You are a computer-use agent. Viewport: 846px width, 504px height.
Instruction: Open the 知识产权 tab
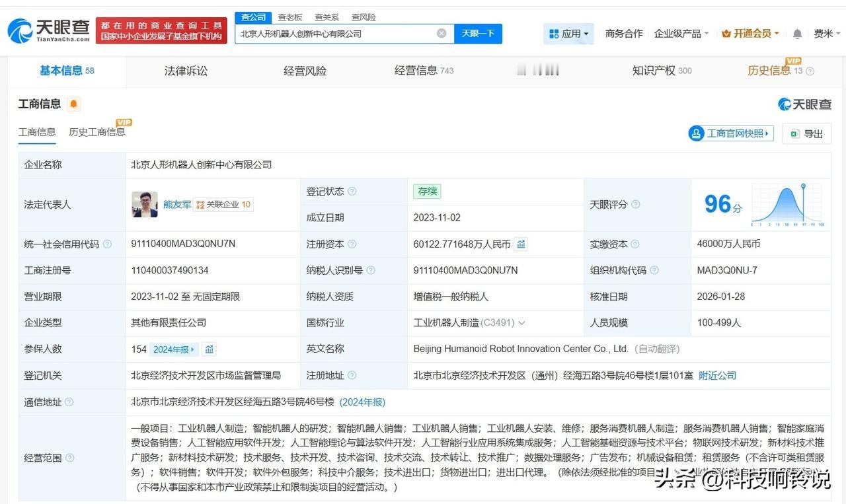click(662, 71)
